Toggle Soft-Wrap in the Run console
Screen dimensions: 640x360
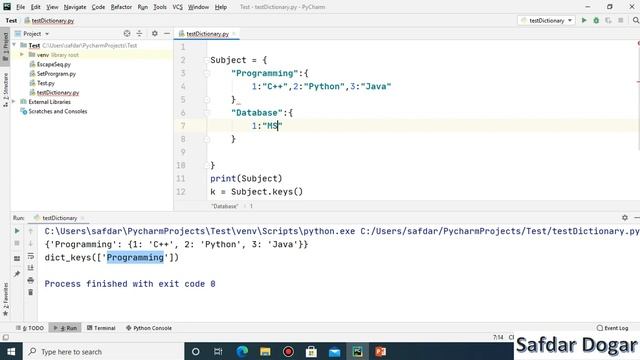[31, 256]
